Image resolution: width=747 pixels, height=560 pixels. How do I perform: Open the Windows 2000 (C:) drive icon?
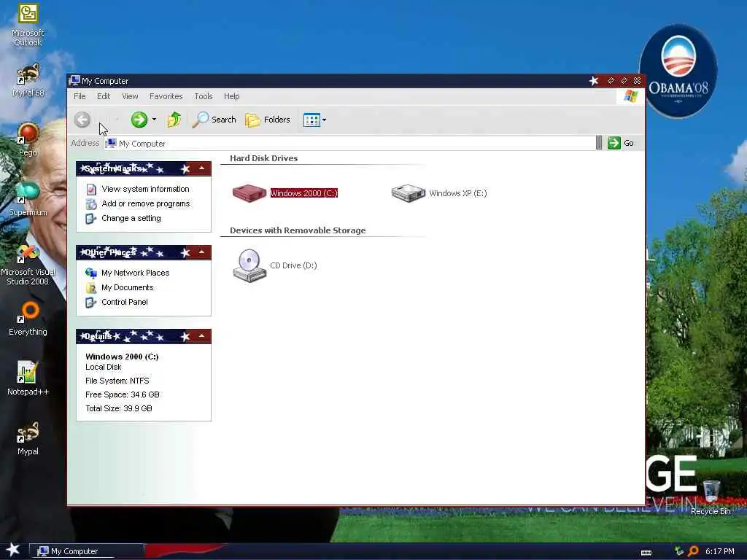coord(249,192)
